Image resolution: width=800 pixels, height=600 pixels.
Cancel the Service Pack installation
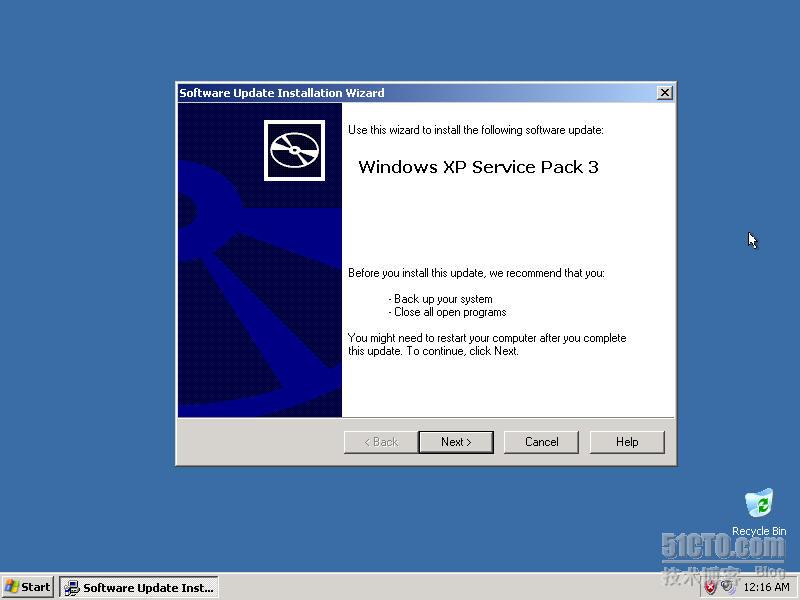541,442
